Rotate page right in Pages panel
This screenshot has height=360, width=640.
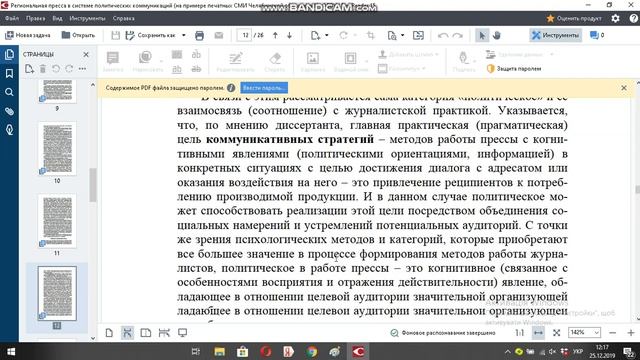point(69,69)
